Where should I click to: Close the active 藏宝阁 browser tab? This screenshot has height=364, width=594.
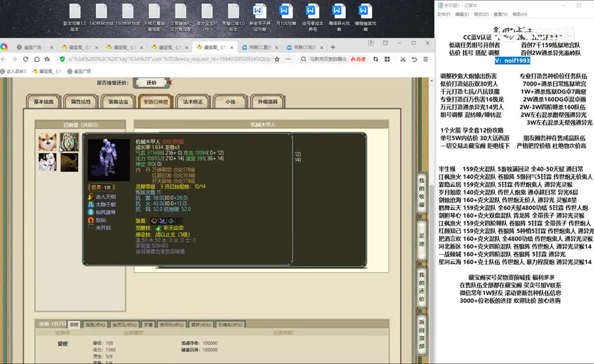click(232, 48)
